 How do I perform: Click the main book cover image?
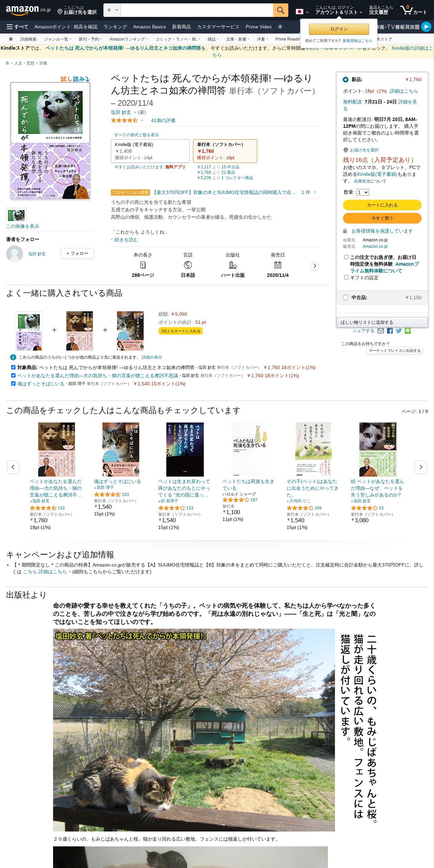click(x=50, y=141)
